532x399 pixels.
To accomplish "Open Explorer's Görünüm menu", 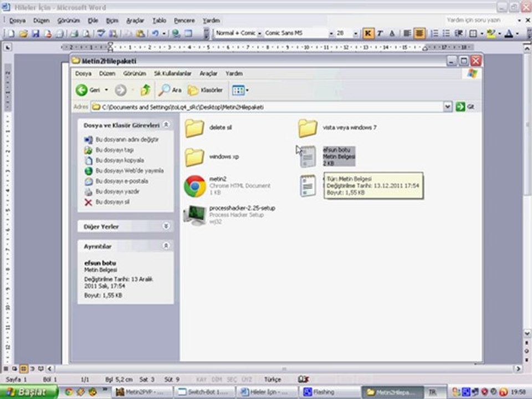I will click(x=134, y=73).
